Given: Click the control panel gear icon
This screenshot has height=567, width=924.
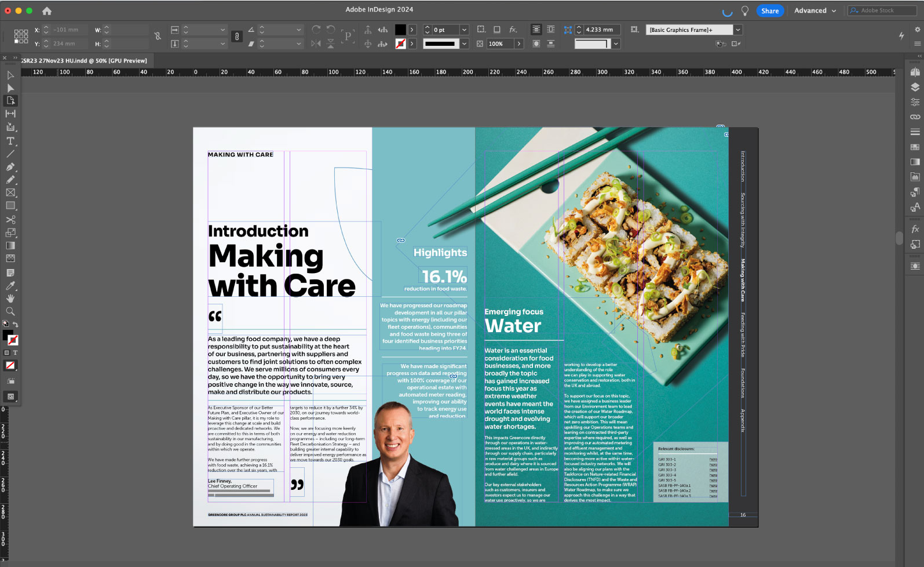Looking at the screenshot, I should click(917, 30).
